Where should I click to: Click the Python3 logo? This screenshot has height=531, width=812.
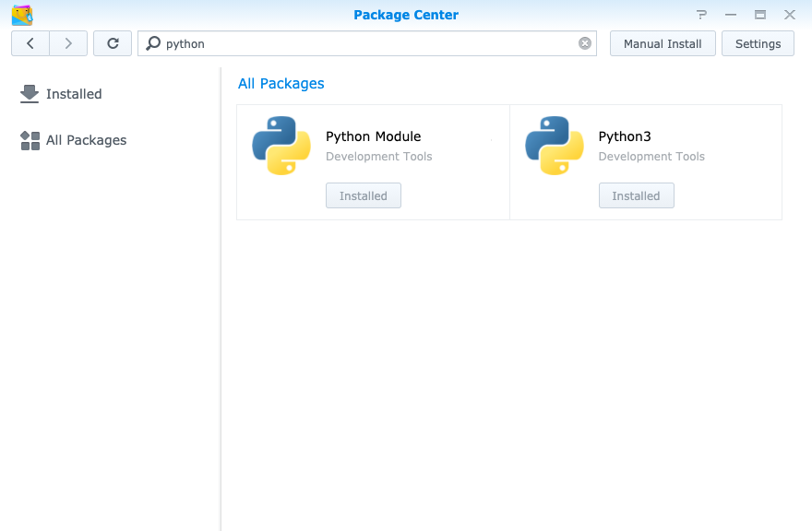[555, 146]
